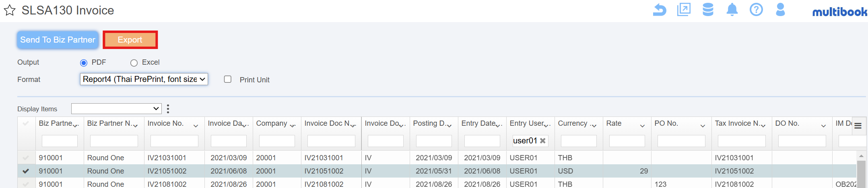The width and height of the screenshot is (868, 188).
Task: Click the Currency filter input field
Action: click(579, 141)
